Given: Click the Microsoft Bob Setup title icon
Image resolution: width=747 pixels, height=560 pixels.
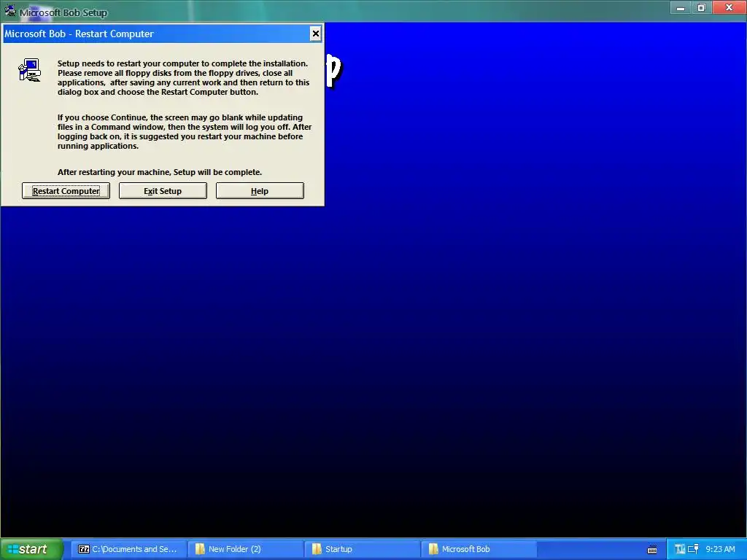Looking at the screenshot, I should (10, 10).
